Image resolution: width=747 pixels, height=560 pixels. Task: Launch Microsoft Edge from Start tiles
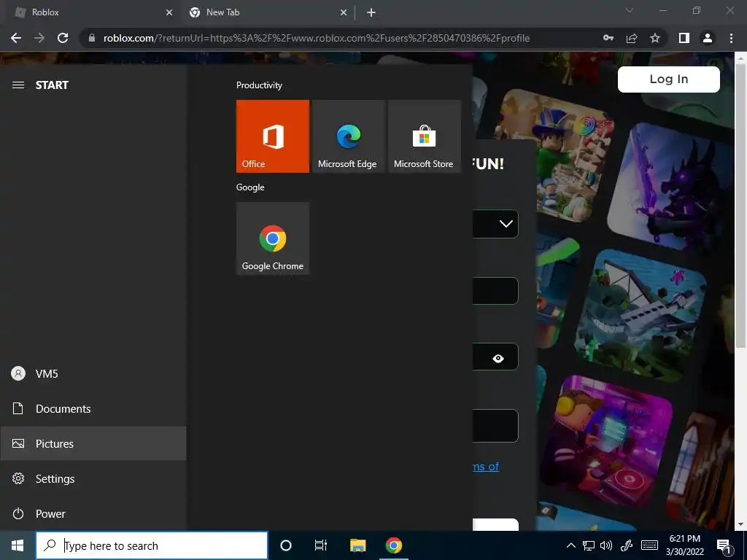point(348,136)
